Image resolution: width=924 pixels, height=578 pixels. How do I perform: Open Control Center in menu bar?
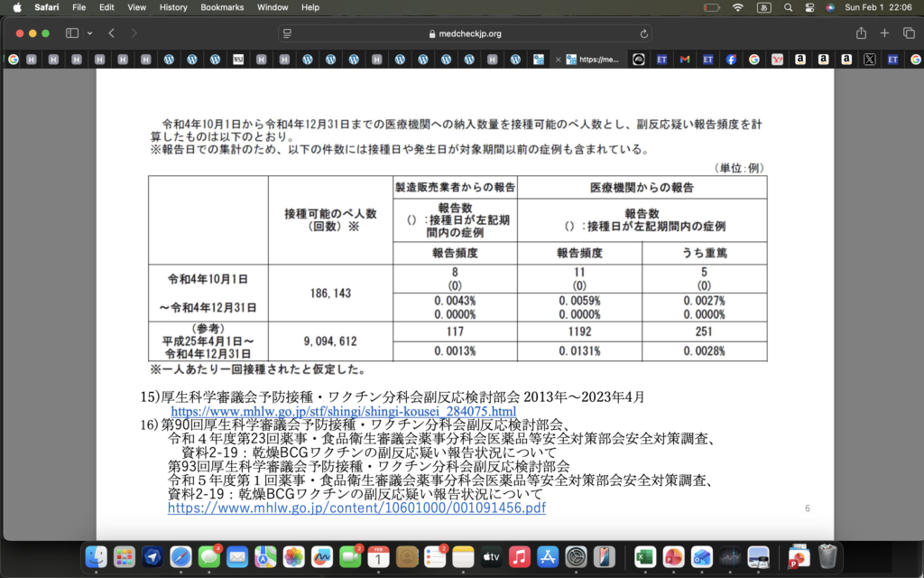(x=809, y=7)
